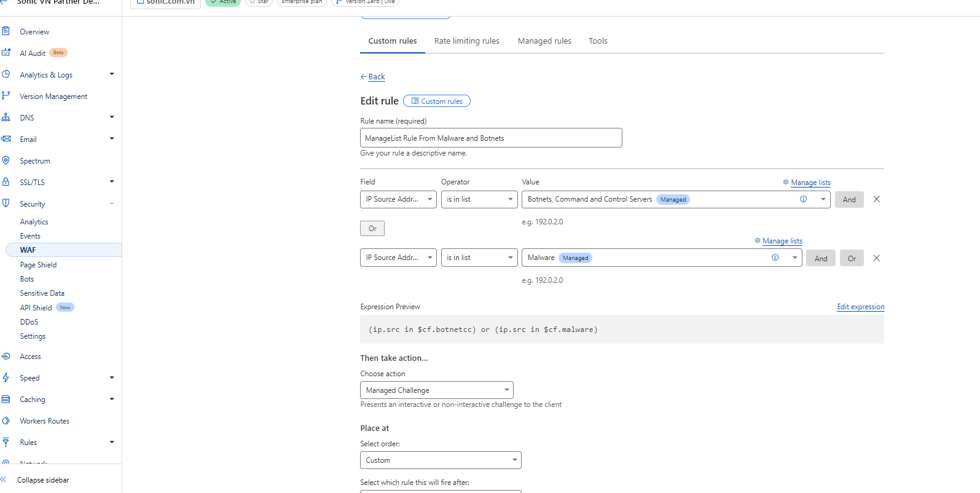
Task: Click the Rule name input field
Action: pos(490,138)
